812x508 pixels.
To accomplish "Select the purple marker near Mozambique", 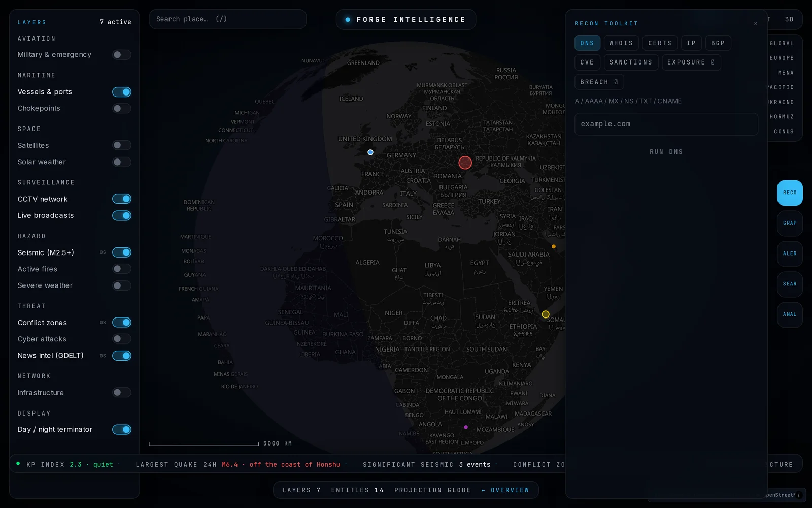I will [466, 427].
